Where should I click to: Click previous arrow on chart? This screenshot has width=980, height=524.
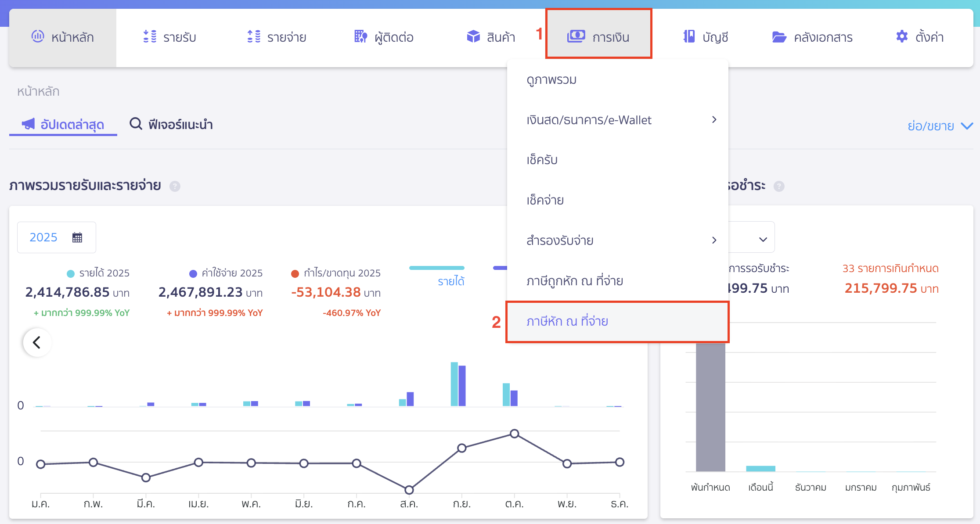pyautogui.click(x=37, y=342)
